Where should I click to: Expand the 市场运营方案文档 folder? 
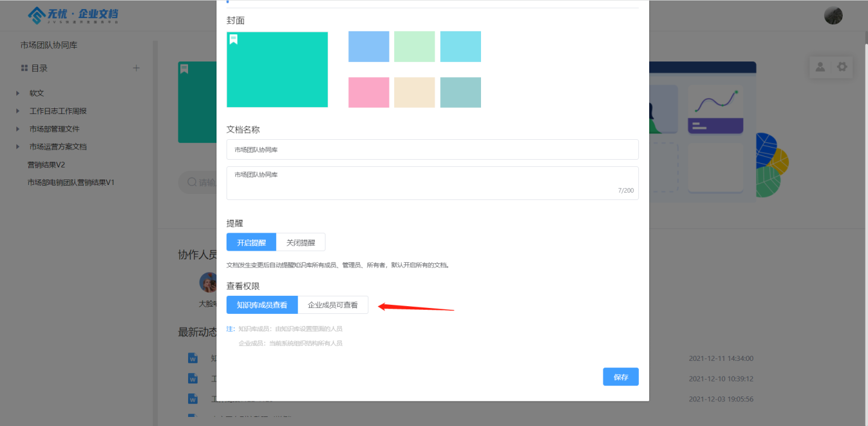17,146
